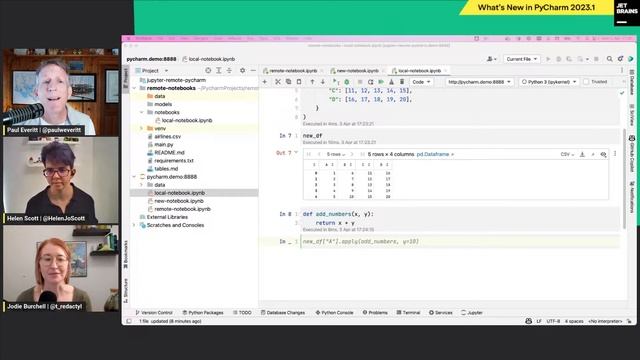This screenshot has width=640, height=360.
Task: Switch to remote-notebook.ipynb editor tab
Action: (293, 71)
